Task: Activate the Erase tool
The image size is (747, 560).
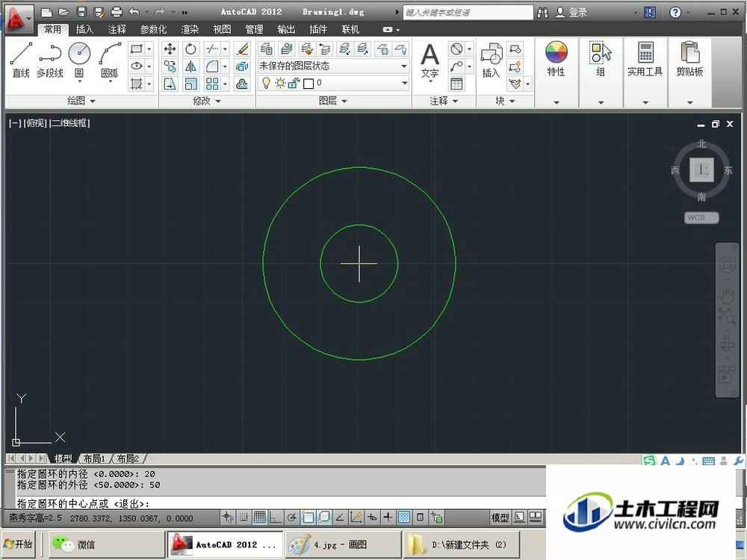Action: 242,49
